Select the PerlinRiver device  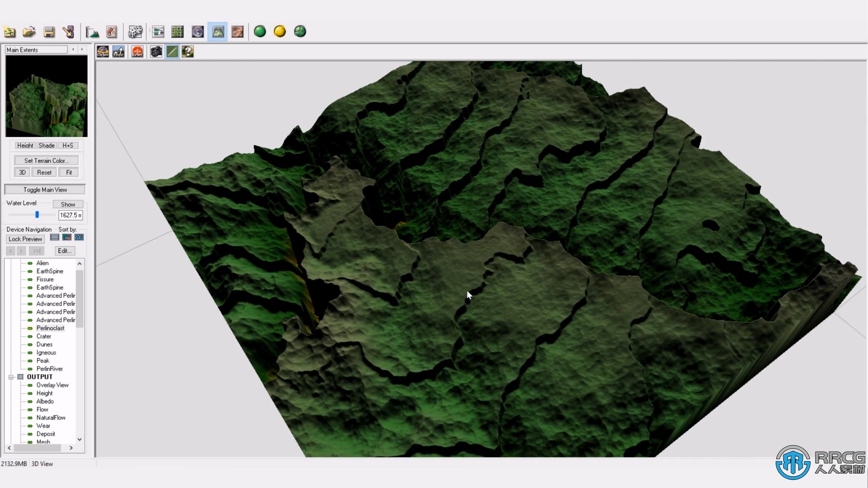click(x=49, y=369)
